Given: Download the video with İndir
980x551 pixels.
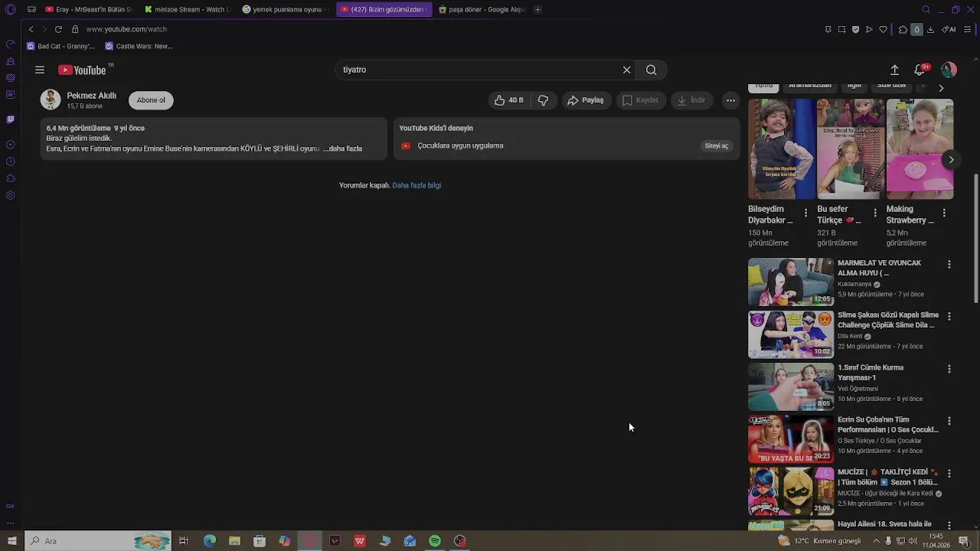Looking at the screenshot, I should 691,100.
